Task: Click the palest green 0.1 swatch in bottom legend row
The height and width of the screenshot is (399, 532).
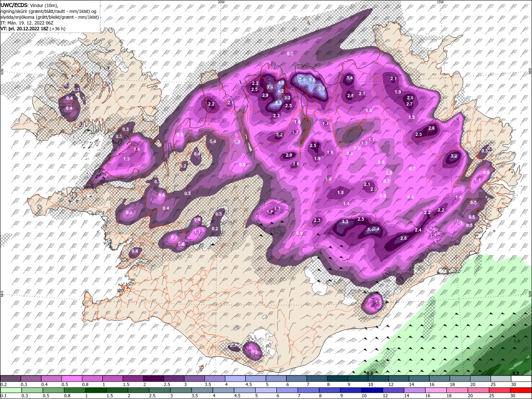Action: 11,390
